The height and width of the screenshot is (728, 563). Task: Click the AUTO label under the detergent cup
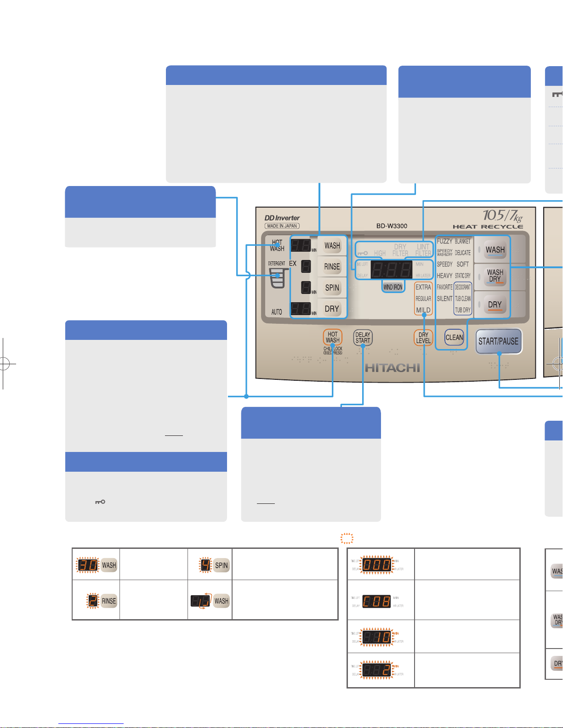[277, 312]
